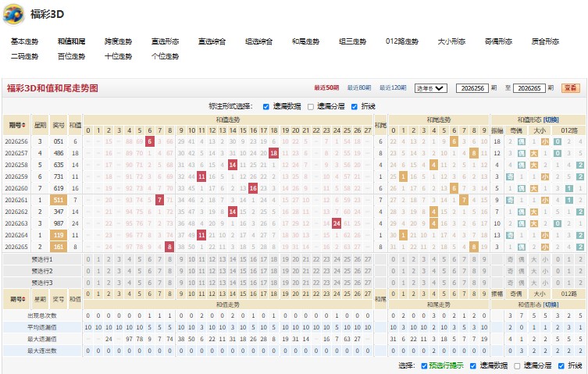588x374 pixels.
Task: Open the 和值和尾 menu item
Action: click(71, 41)
